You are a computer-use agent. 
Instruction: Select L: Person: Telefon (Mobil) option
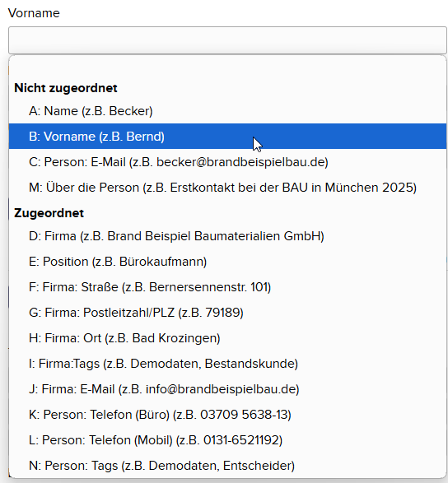click(227, 440)
